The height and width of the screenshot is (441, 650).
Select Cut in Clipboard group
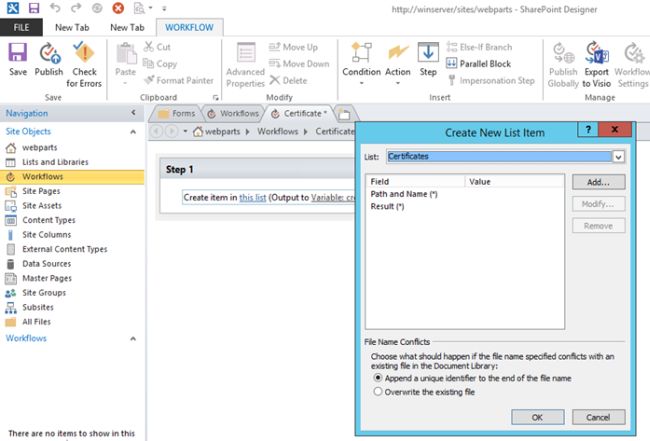(x=157, y=47)
